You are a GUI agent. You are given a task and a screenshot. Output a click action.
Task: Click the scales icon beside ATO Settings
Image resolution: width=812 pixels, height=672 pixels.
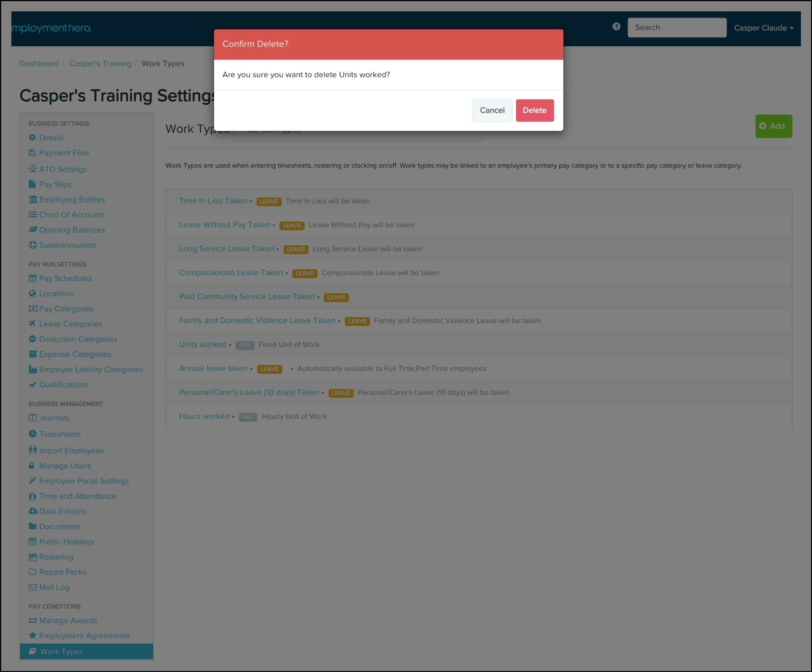point(32,169)
